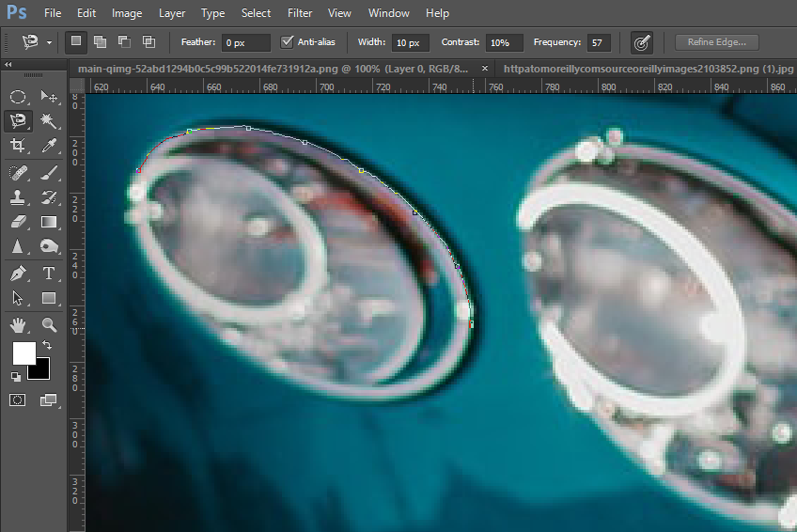Select the Spot Healing Brush tool
This screenshot has height=532, width=797.
pyautogui.click(x=18, y=173)
